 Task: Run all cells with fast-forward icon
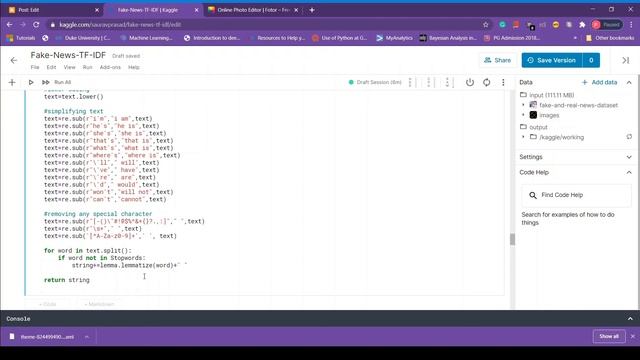pyautogui.click(x=46, y=82)
